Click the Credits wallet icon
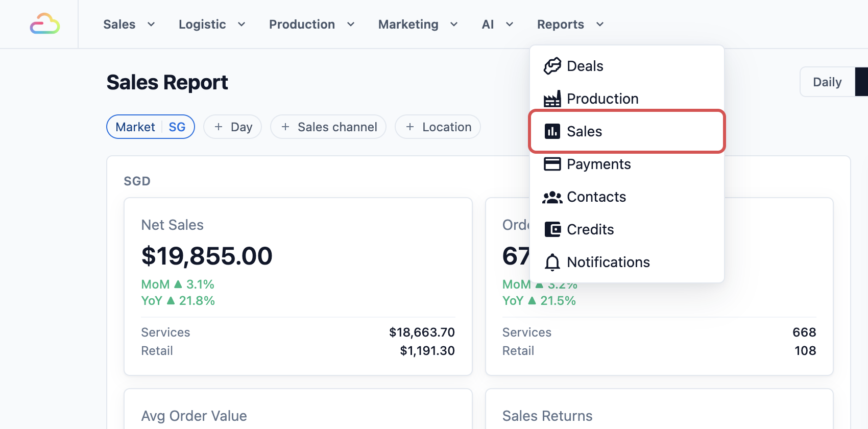The image size is (868, 429). point(552,229)
